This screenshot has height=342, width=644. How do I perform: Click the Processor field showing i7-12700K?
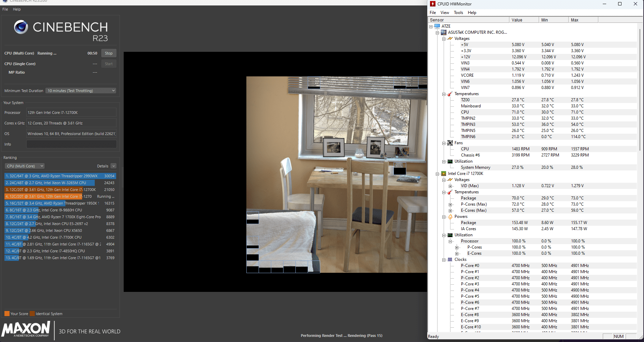(x=72, y=113)
